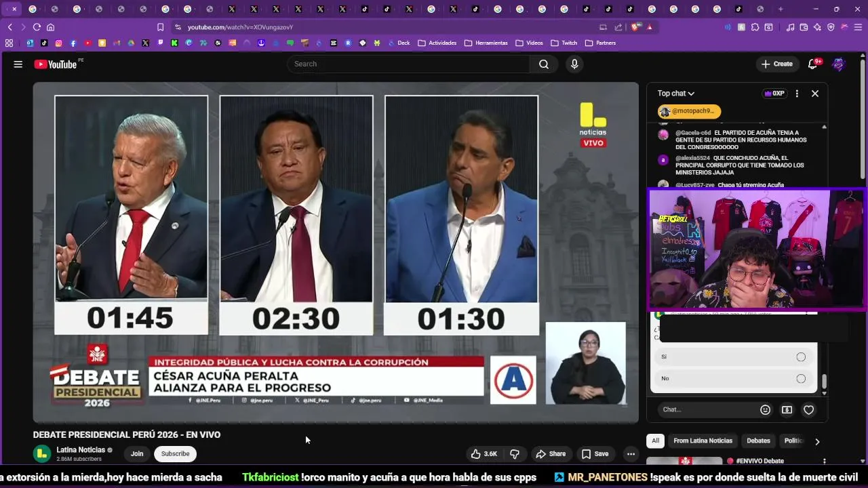The image size is (868, 488).
Task: Share the page via address bar icon
Action: [618, 27]
